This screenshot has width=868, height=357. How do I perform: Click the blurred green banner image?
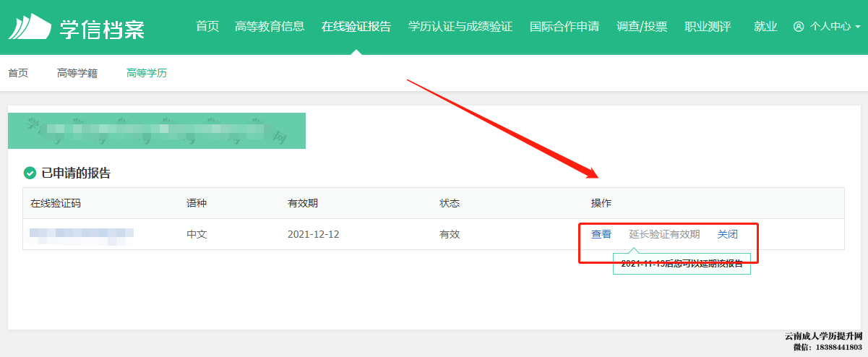[x=157, y=131]
